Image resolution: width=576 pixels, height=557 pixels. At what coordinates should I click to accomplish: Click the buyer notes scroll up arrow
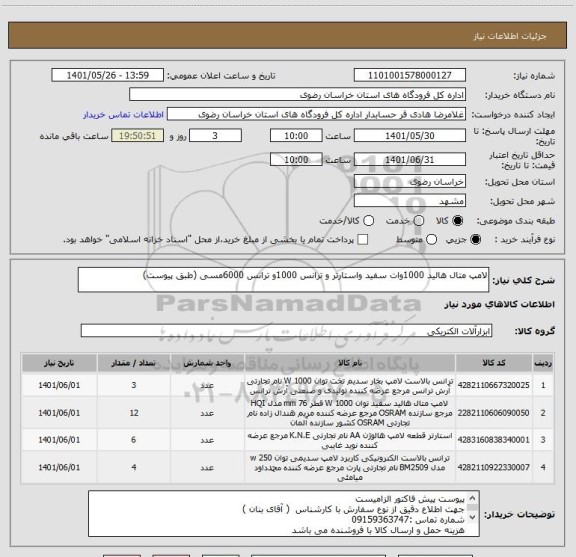click(x=472, y=499)
